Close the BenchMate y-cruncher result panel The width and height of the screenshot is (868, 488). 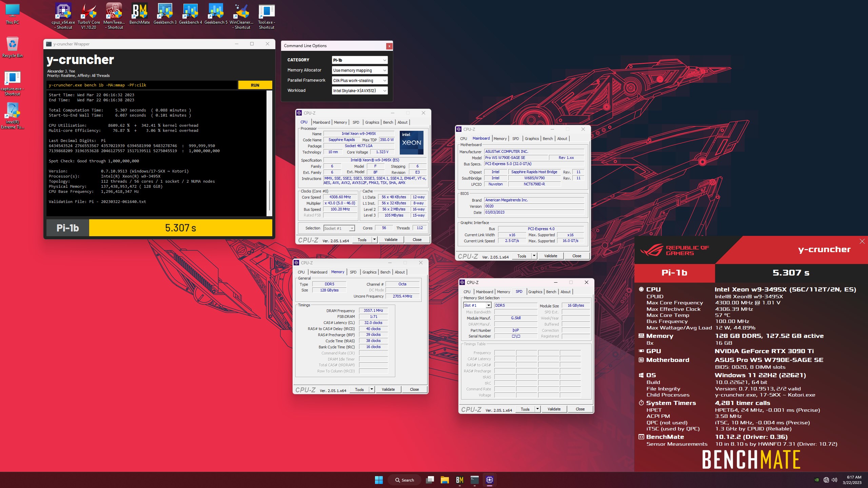(x=862, y=241)
